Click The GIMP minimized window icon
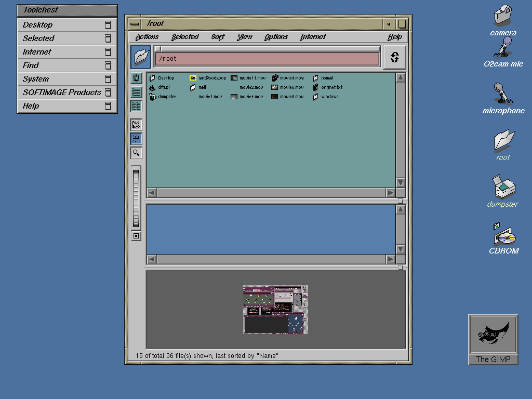 pyautogui.click(x=493, y=339)
